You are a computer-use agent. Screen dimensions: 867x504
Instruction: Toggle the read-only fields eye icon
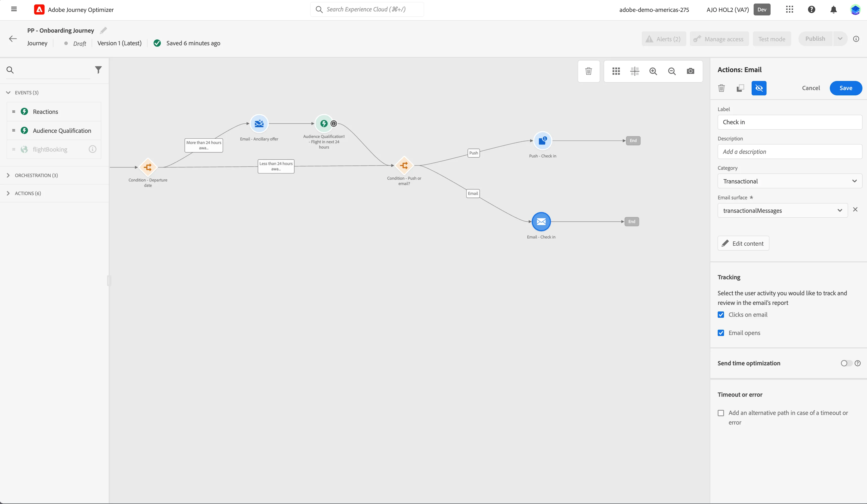pos(759,88)
